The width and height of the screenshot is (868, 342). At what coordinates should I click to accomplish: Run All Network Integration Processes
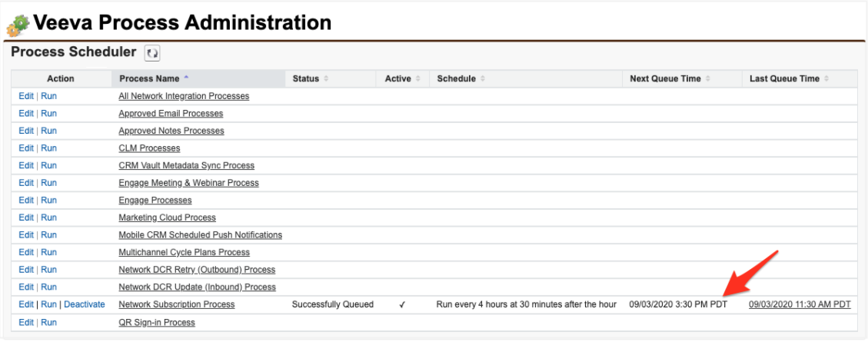point(48,96)
